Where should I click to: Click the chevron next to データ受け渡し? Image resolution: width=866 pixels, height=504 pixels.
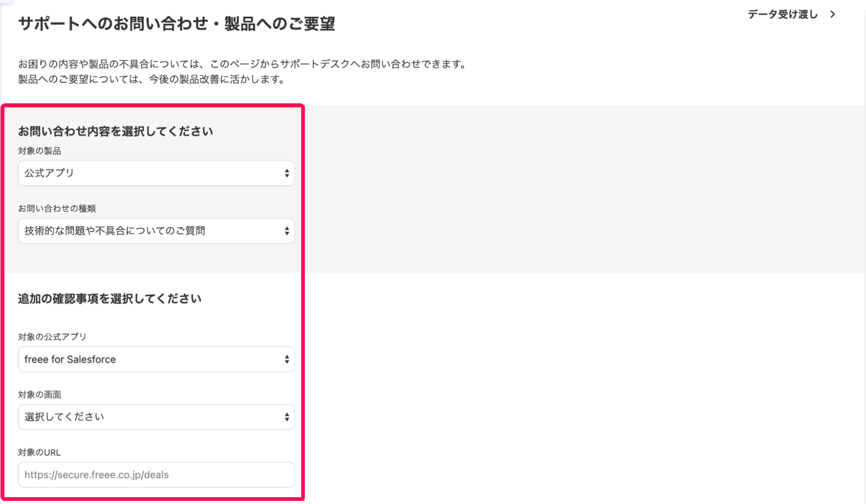point(833,15)
